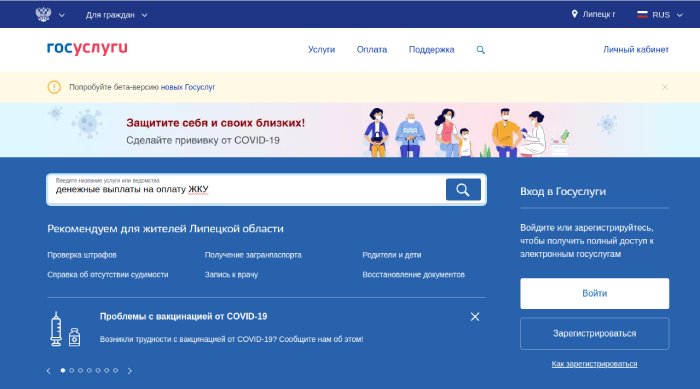This screenshot has height=389, width=700.
Task: Open 'Родители и дети' link
Action: [x=392, y=255]
